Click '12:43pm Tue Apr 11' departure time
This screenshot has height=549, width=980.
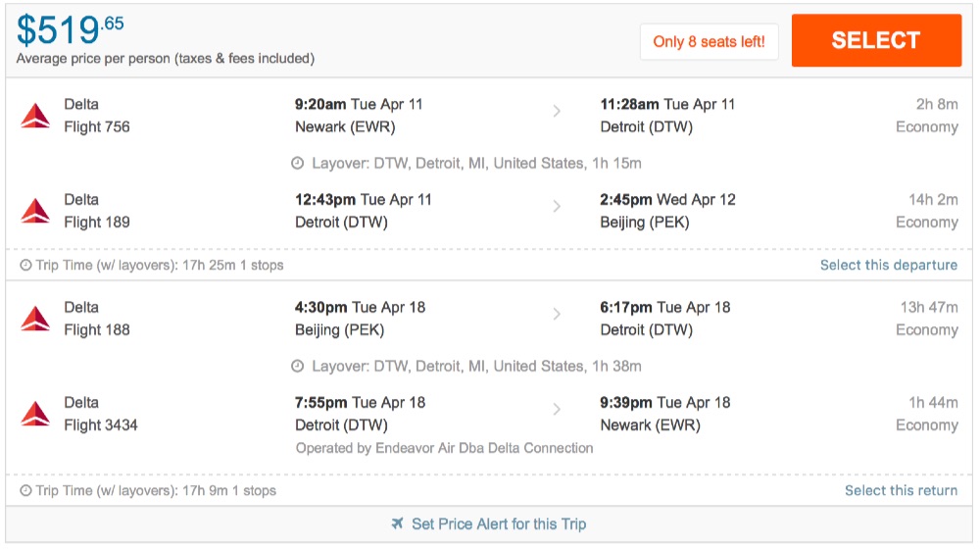tap(364, 199)
